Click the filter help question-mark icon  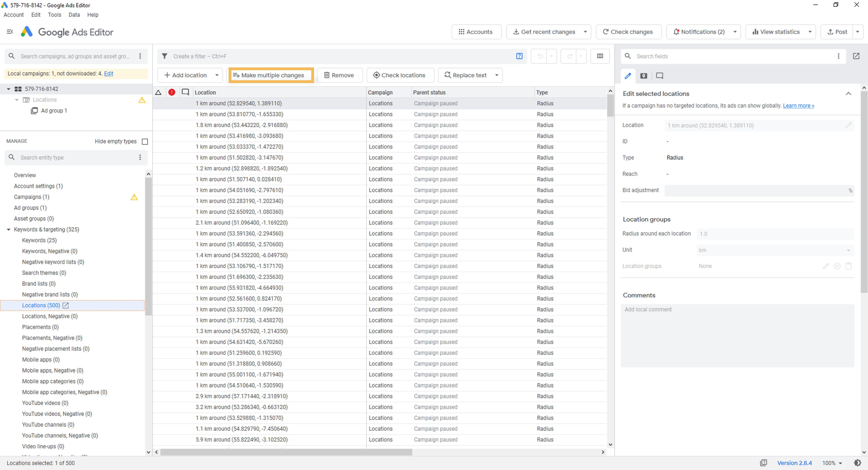[x=519, y=56]
